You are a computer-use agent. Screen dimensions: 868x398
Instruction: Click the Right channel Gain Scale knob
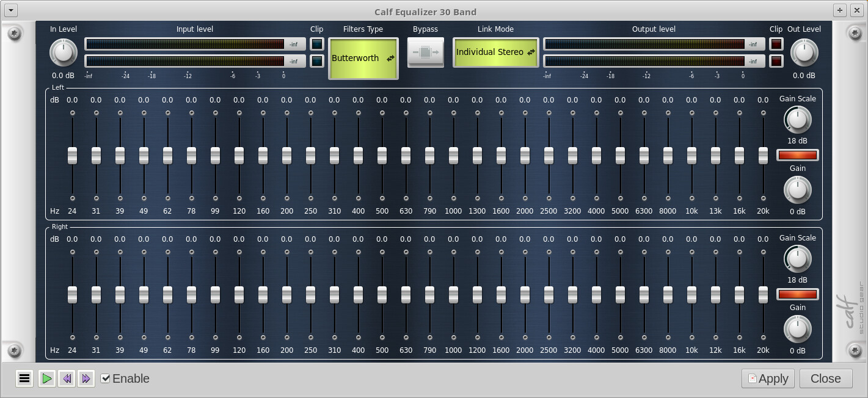tap(797, 259)
